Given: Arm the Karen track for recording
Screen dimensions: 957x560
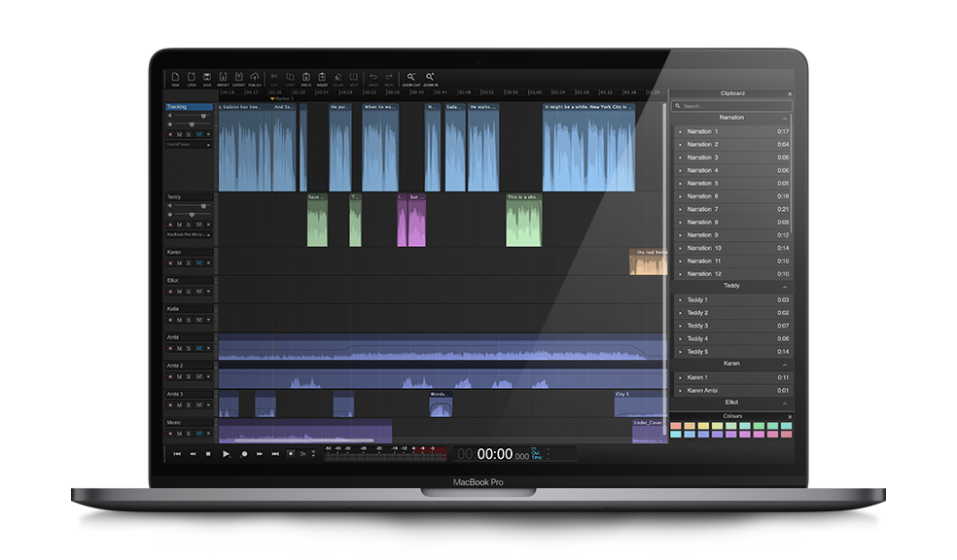Looking at the screenshot, I should pos(170,263).
